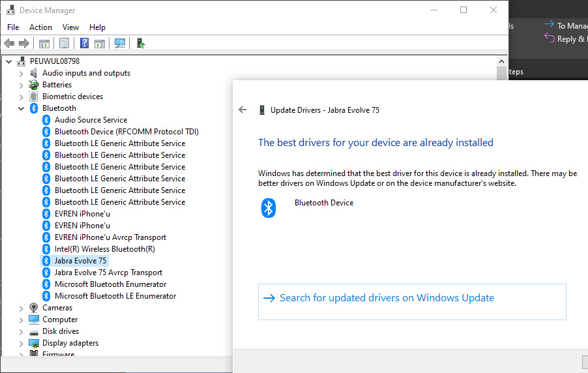Click the Intel(R) Wireless Bluetooth(R) icon

(x=46, y=249)
